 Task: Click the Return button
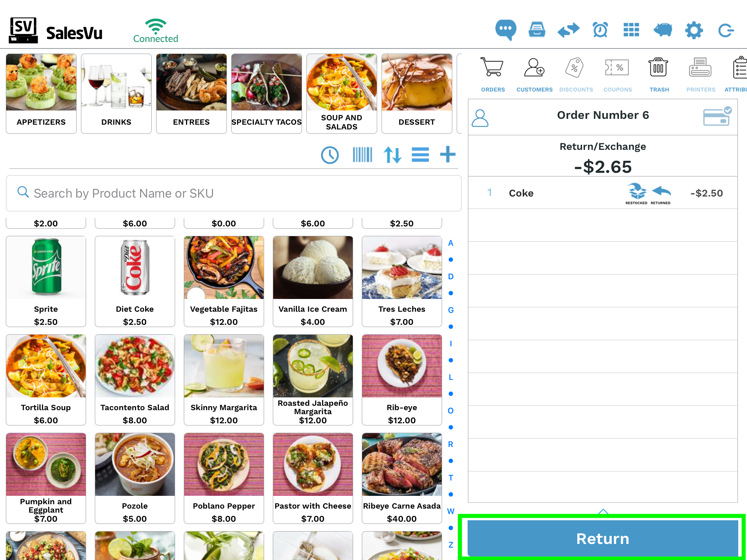(x=603, y=538)
